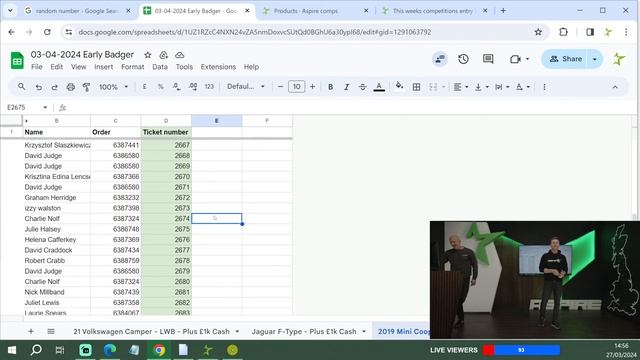Select the Ticket number column header cell

[x=166, y=132]
